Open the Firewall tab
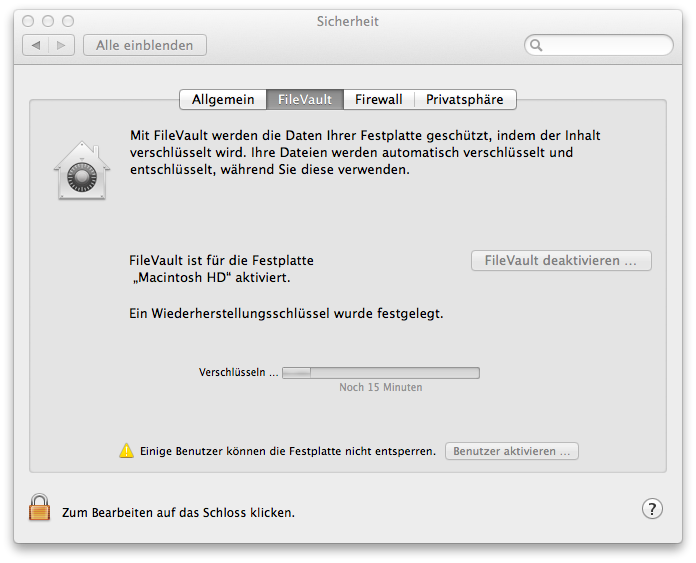 378,99
